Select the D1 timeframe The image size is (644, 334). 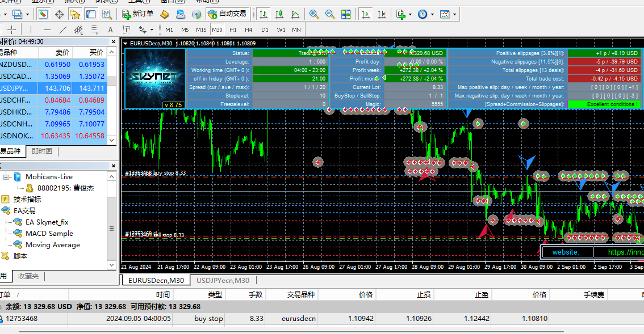(x=265, y=29)
